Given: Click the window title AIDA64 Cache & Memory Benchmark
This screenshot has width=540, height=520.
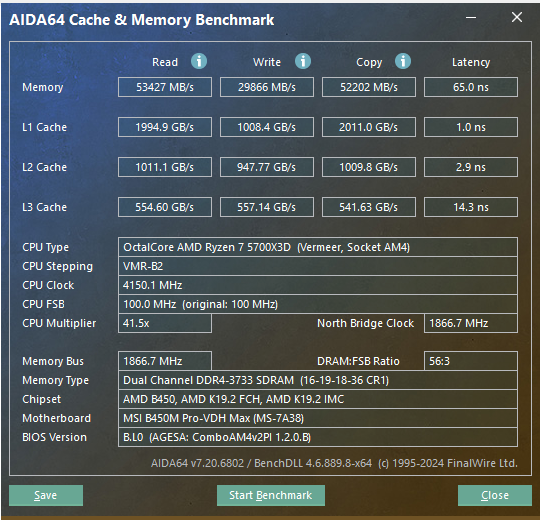Looking at the screenshot, I should tap(142, 20).
